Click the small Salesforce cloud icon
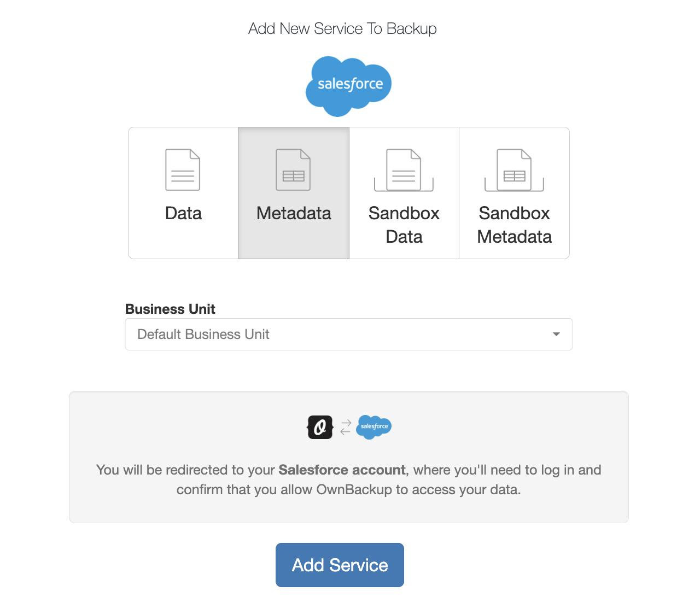Image resolution: width=700 pixels, height=597 pixels. pyautogui.click(x=374, y=427)
